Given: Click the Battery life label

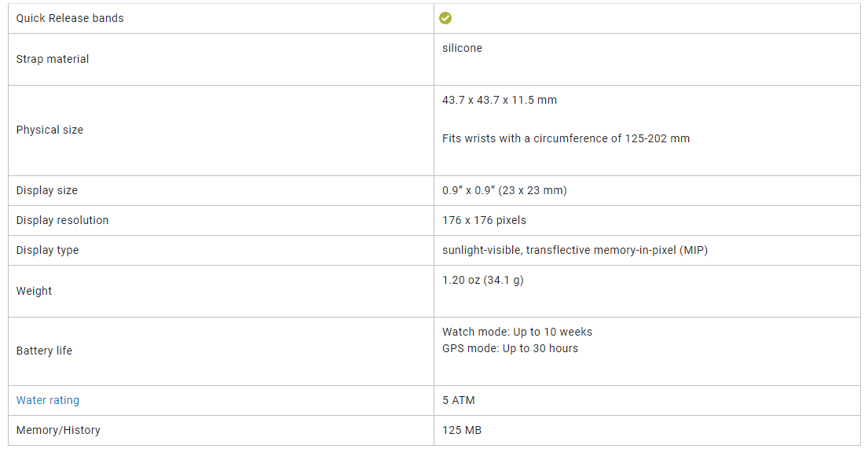Looking at the screenshot, I should point(44,351).
